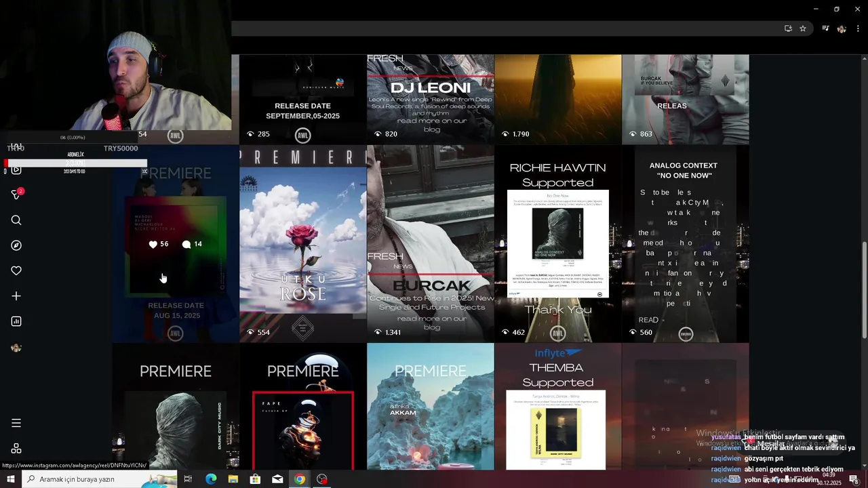868x488 pixels.
Task: Open the RELEASE DATE SEPTEMBER,05-2025 reel
Action: pyautogui.click(x=303, y=99)
